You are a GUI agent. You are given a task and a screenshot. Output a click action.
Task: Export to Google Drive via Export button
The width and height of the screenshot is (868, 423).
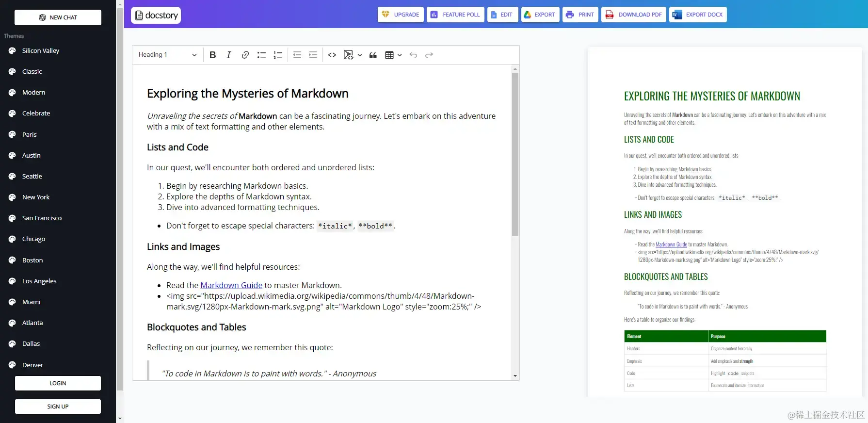(x=540, y=15)
